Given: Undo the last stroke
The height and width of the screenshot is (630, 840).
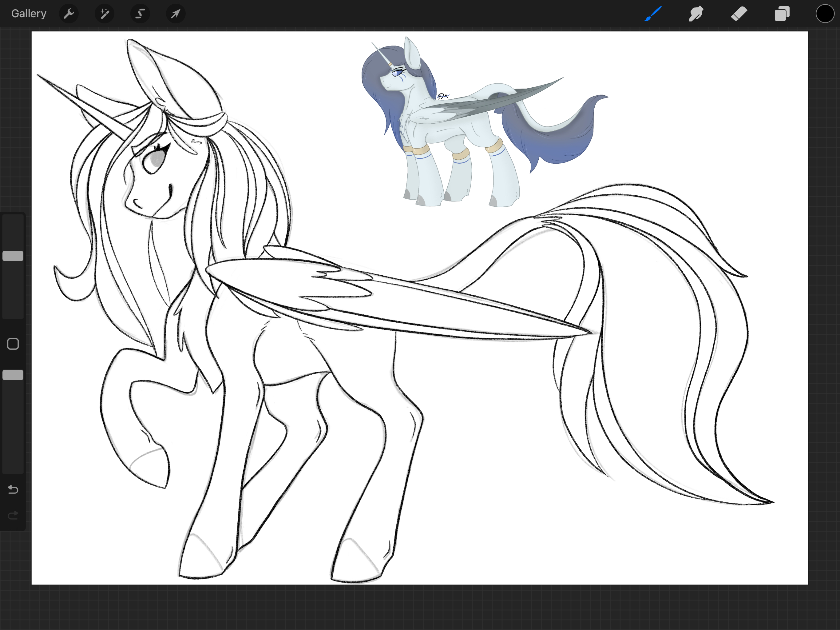Looking at the screenshot, I should click(13, 489).
